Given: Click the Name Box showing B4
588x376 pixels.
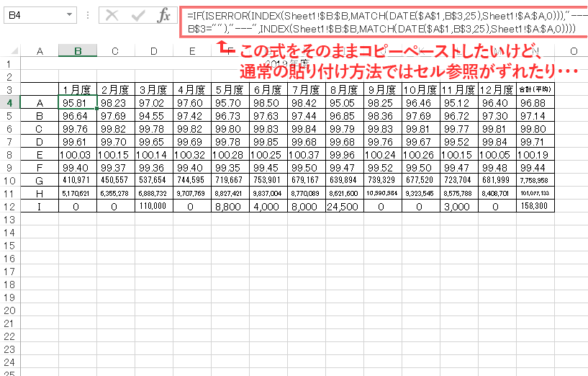Looking at the screenshot, I should pos(40,15).
